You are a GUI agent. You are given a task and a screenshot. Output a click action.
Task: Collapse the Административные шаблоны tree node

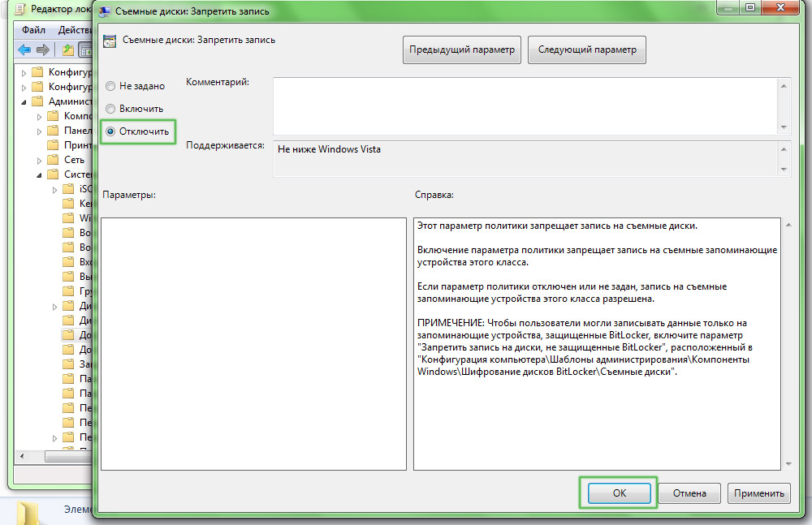(23, 102)
